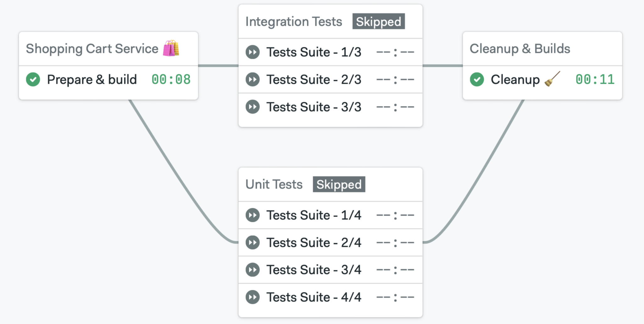Click the Integration Tests block header
The image size is (644, 324).
point(294,21)
